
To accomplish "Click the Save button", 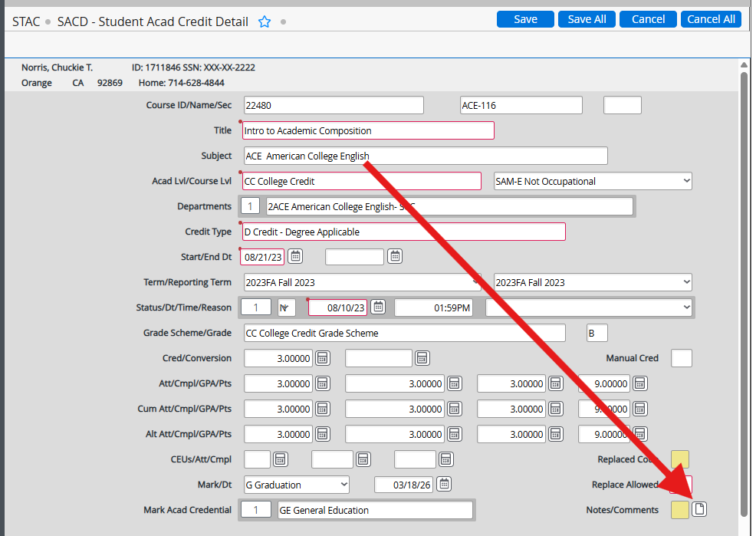I will (x=525, y=19).
